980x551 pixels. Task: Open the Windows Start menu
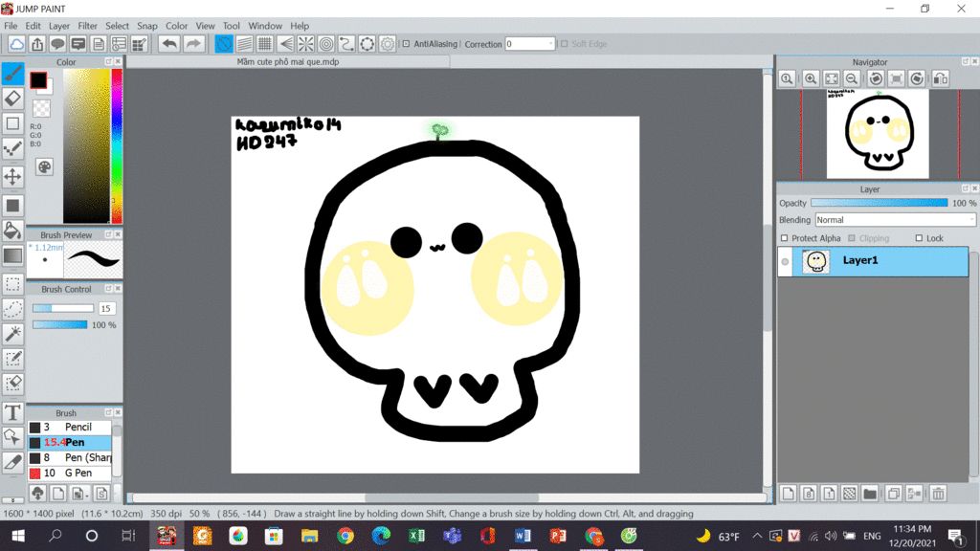[x=18, y=536]
